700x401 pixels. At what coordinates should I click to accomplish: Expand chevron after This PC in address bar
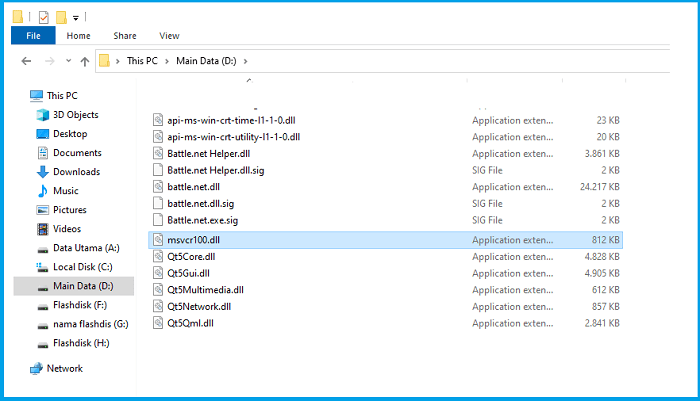click(167, 61)
